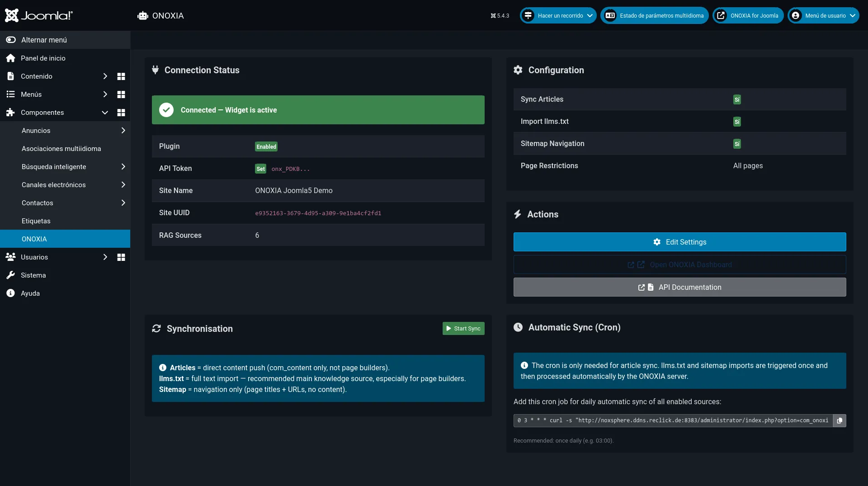This screenshot has width=868, height=486.
Task: Open the Usuarios dashboard grid icon
Action: (121, 257)
